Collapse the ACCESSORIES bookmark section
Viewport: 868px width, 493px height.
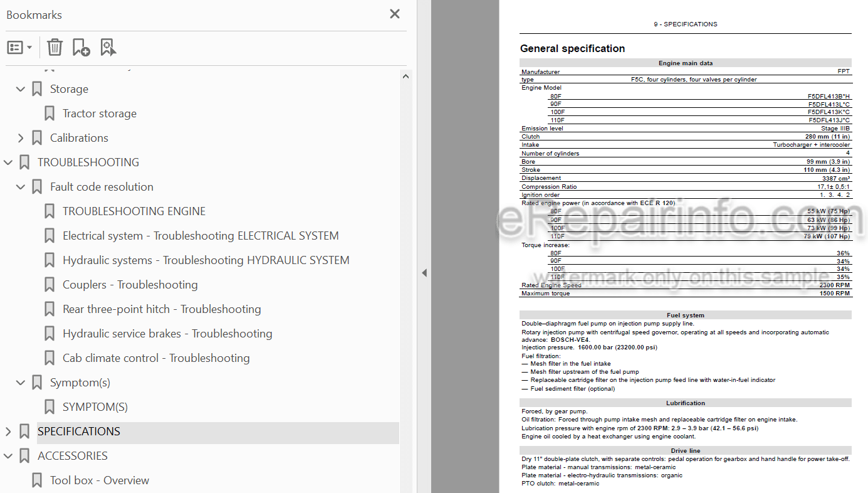point(8,456)
